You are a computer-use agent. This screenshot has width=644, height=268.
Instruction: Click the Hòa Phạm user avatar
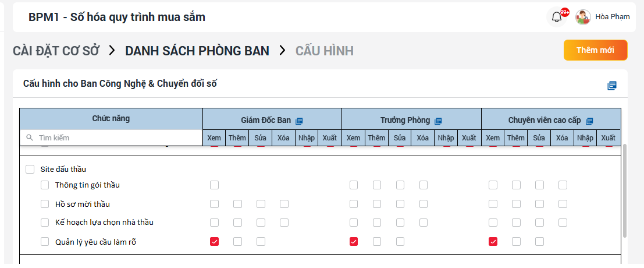pos(583,17)
